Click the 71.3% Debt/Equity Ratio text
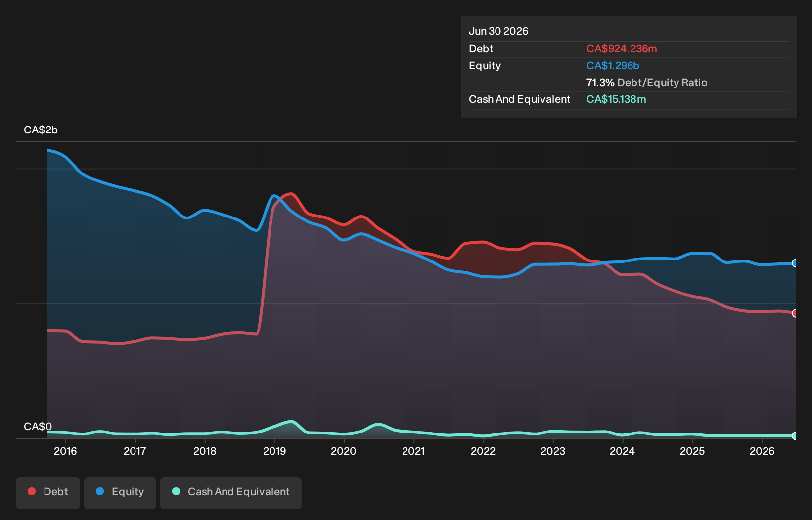The height and width of the screenshot is (520, 812). [x=647, y=83]
